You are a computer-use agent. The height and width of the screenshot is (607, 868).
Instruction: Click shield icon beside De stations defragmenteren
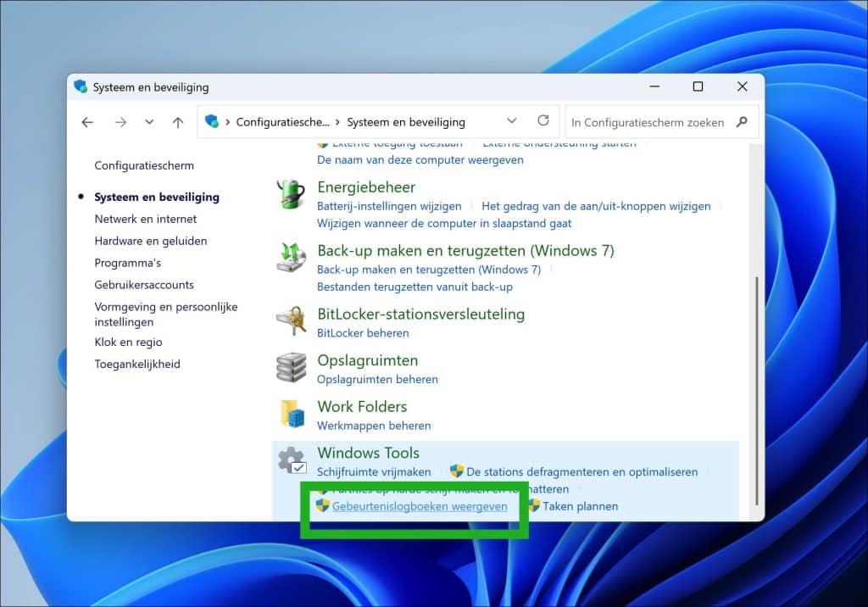(x=457, y=471)
